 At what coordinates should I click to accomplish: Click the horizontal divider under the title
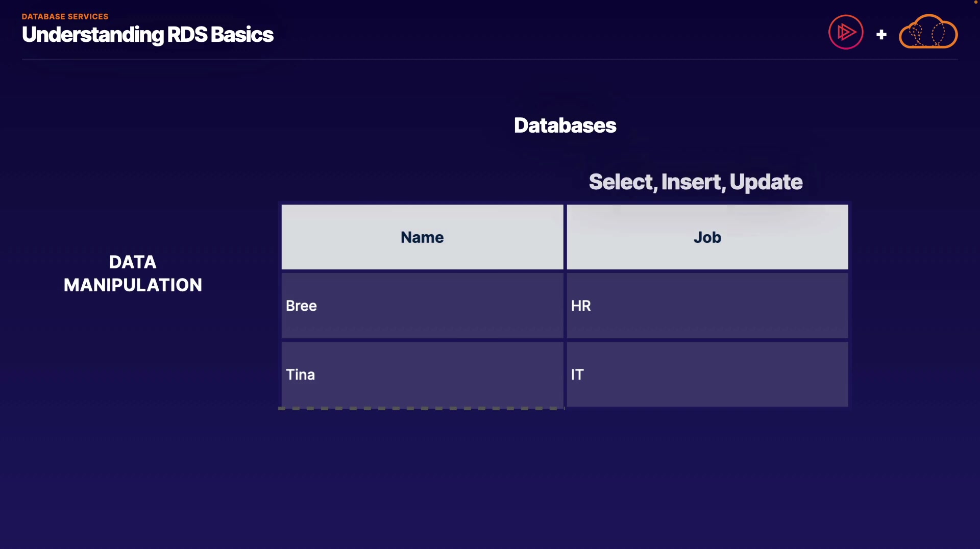490,60
